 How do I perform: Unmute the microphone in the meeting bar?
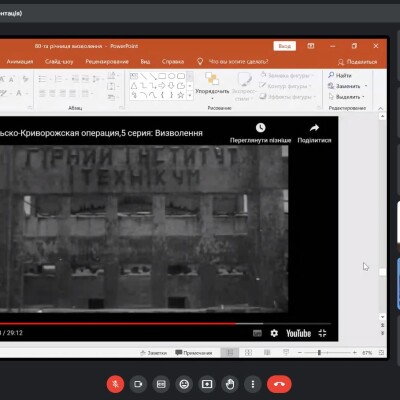coord(115,384)
